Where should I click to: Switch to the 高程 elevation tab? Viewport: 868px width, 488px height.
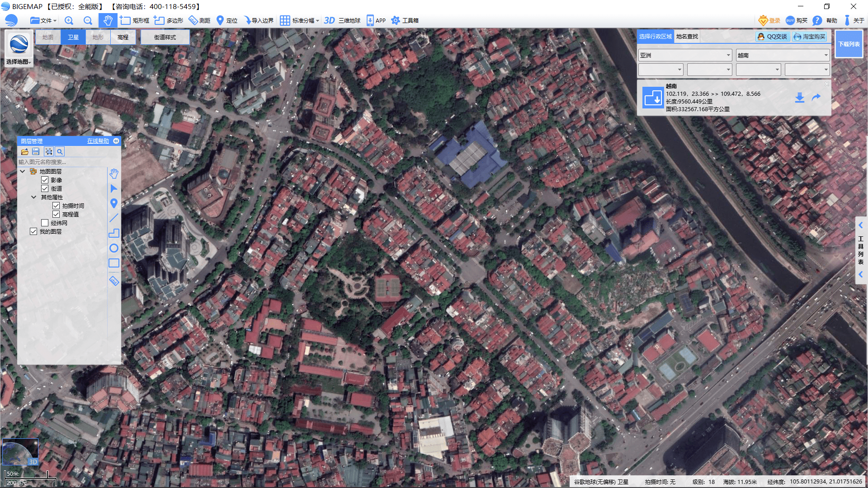123,37
